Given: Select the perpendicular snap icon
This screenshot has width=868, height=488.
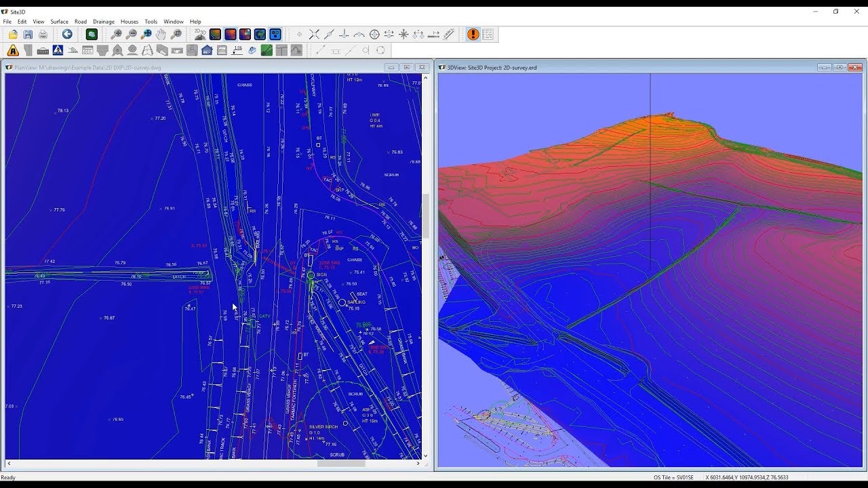Looking at the screenshot, I should [x=344, y=35].
